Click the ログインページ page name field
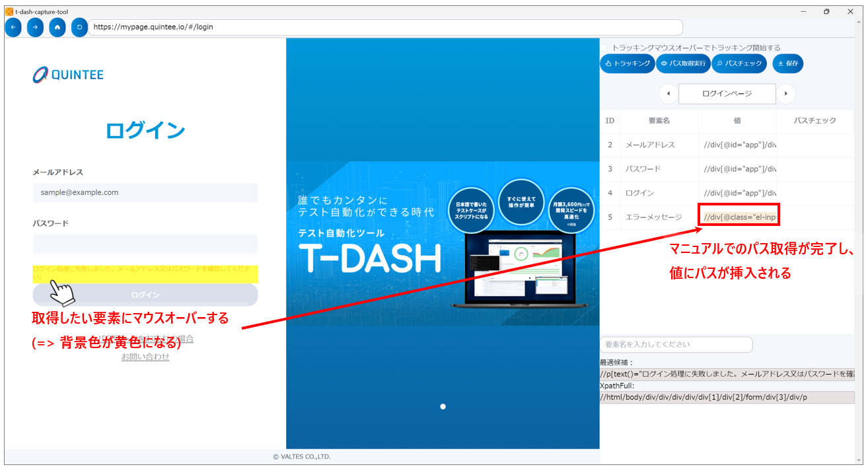The width and height of the screenshot is (868, 469). [x=727, y=94]
